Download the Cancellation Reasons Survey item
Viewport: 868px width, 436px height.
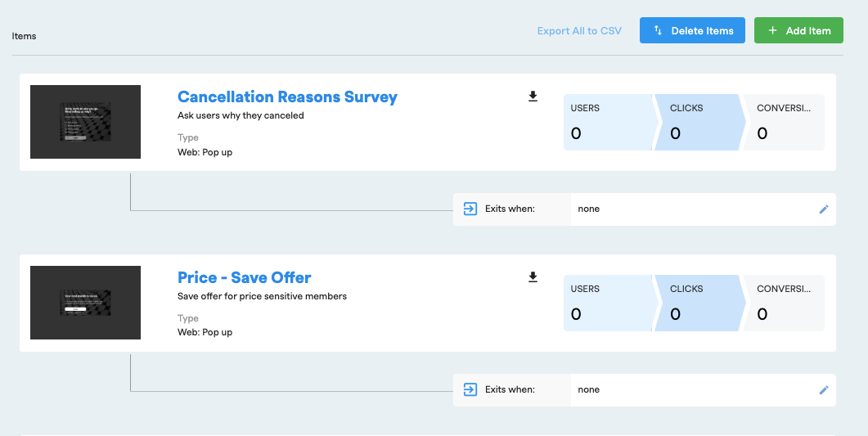pyautogui.click(x=533, y=97)
